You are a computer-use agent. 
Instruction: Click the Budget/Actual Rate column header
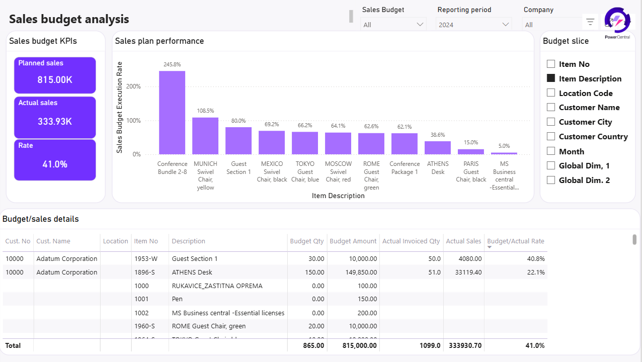point(516,241)
